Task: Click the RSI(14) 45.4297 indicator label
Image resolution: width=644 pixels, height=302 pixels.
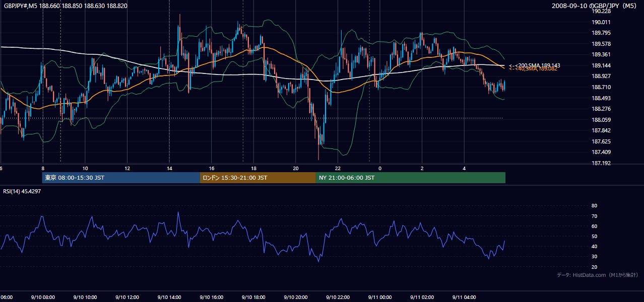Action: [22, 191]
